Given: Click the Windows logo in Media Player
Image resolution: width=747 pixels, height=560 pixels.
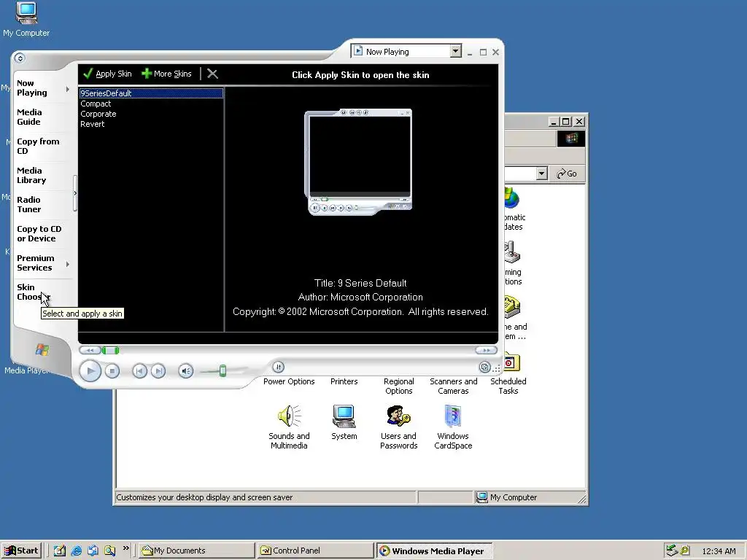Looking at the screenshot, I should 42,350.
